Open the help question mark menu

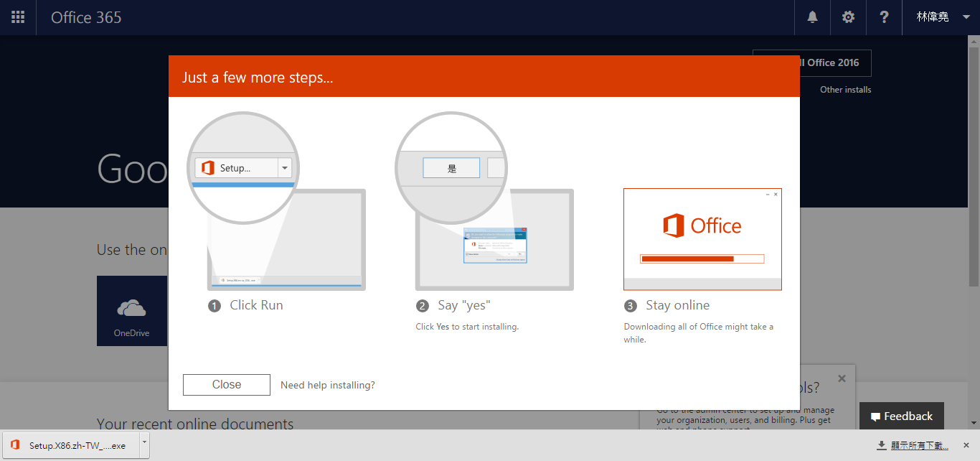(x=884, y=17)
